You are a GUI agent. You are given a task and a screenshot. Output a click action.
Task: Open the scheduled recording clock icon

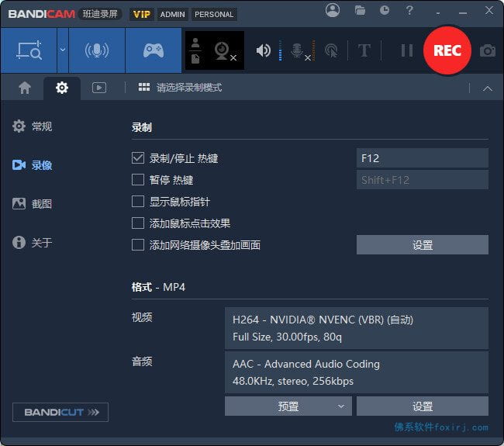(x=385, y=11)
